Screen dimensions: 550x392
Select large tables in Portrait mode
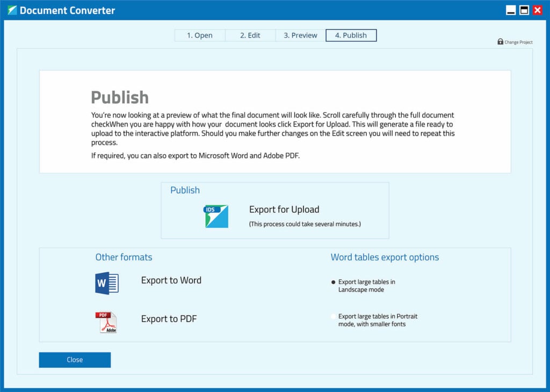pos(334,316)
